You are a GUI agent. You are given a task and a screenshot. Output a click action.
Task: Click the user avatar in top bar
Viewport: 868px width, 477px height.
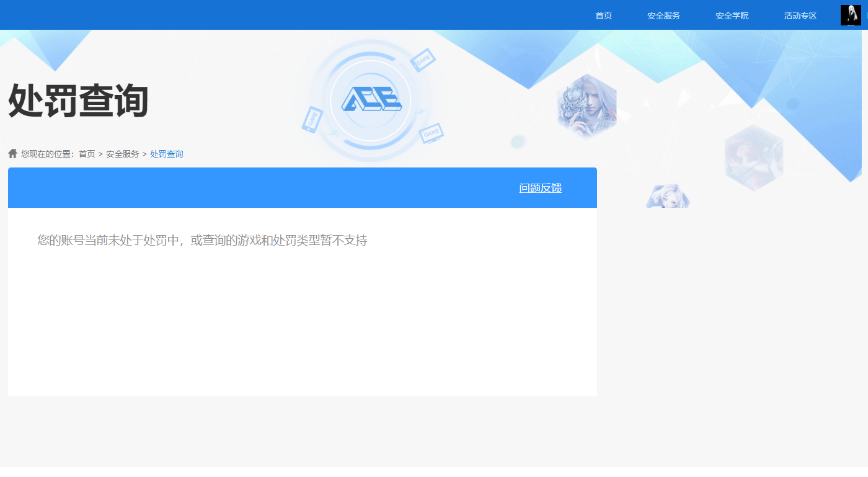click(851, 15)
